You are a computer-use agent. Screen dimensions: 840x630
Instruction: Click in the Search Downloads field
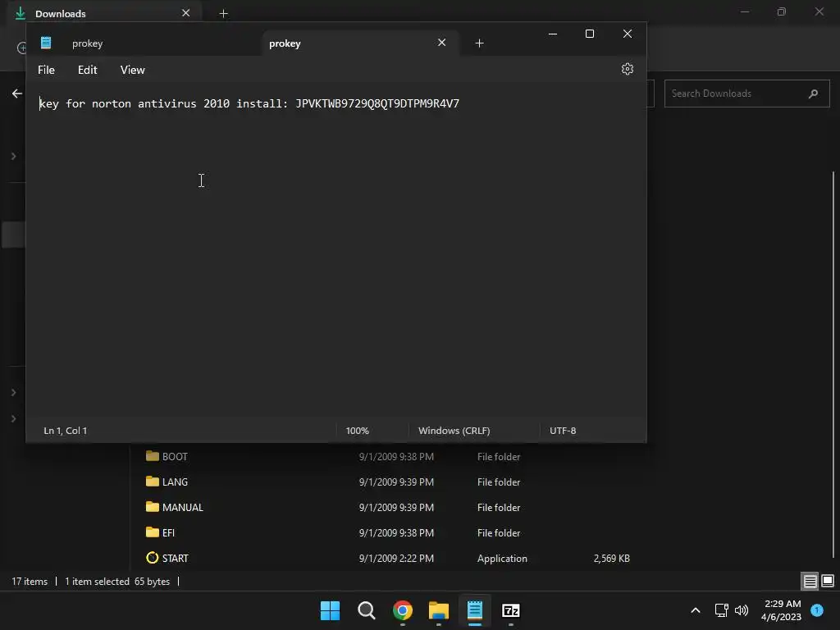click(746, 94)
